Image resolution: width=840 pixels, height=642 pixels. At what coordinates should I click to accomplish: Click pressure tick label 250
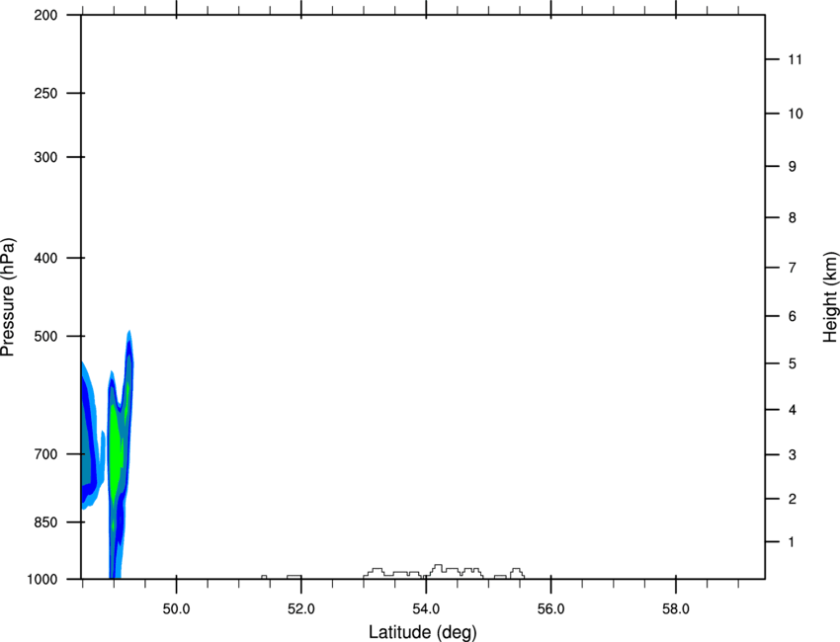pyautogui.click(x=45, y=93)
